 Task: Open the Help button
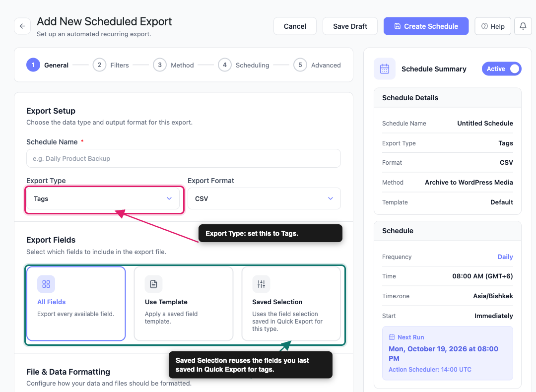(493, 26)
